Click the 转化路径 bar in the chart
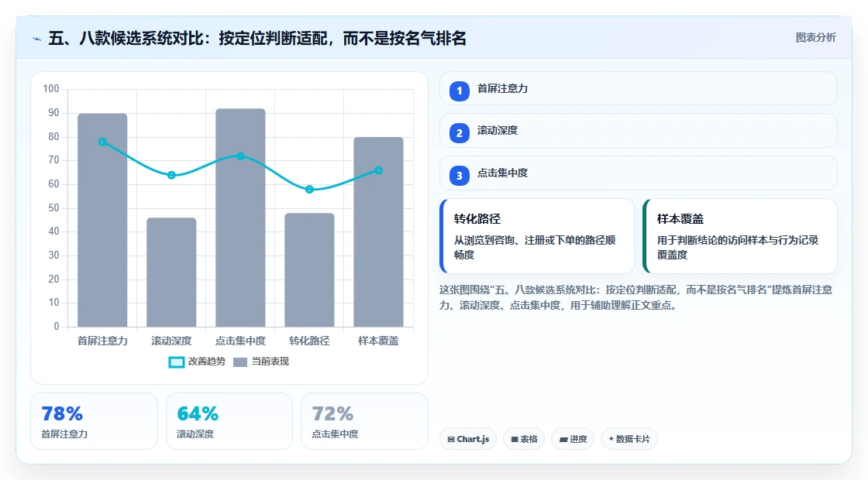 [x=309, y=270]
